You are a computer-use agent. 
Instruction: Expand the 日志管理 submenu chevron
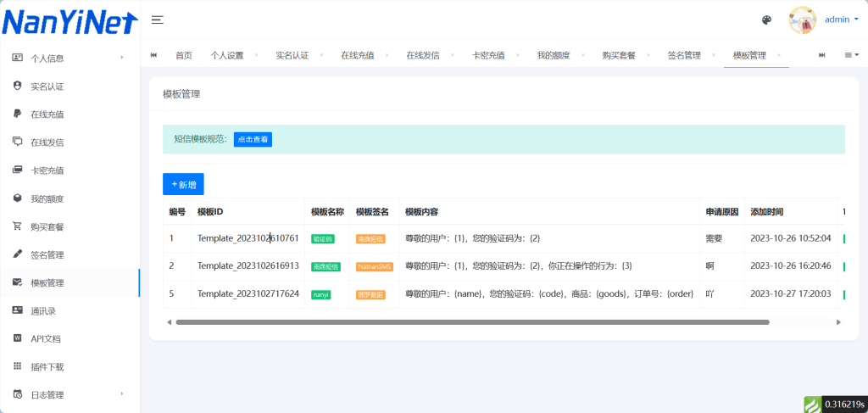tap(122, 394)
